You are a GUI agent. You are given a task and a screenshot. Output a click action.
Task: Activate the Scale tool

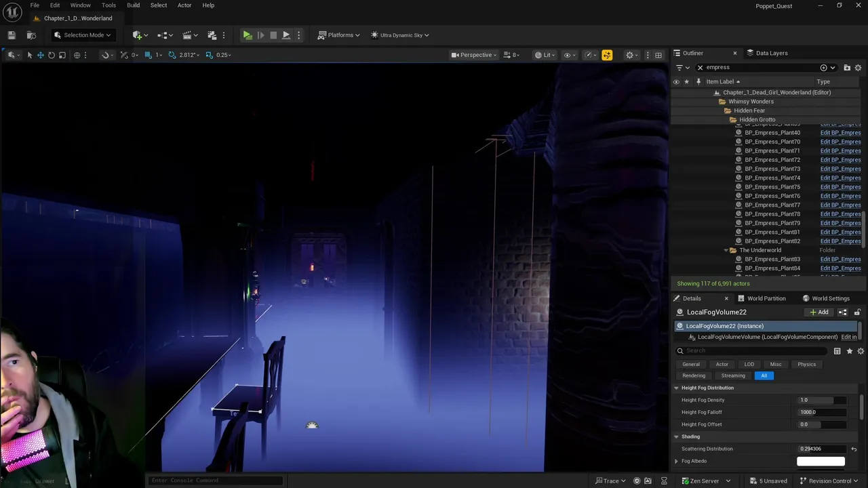click(62, 55)
